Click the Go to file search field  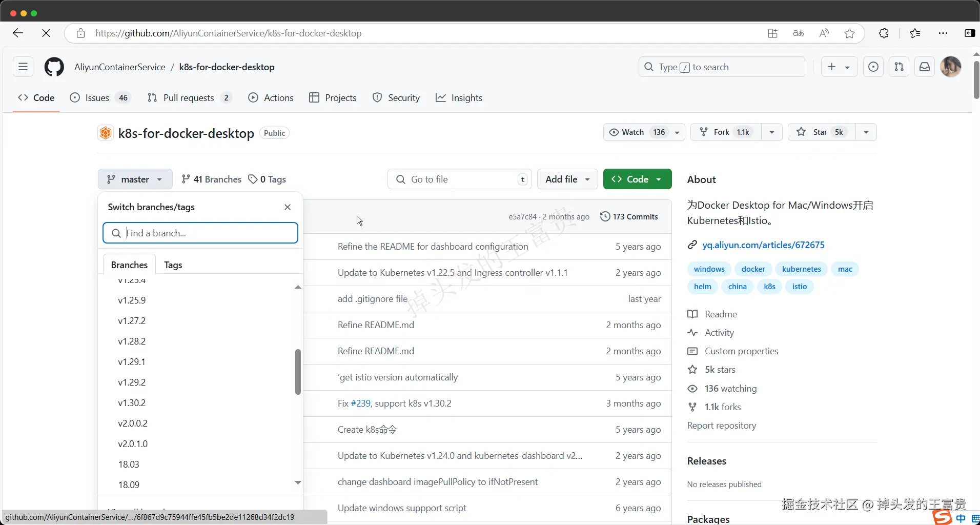pyautogui.click(x=460, y=179)
